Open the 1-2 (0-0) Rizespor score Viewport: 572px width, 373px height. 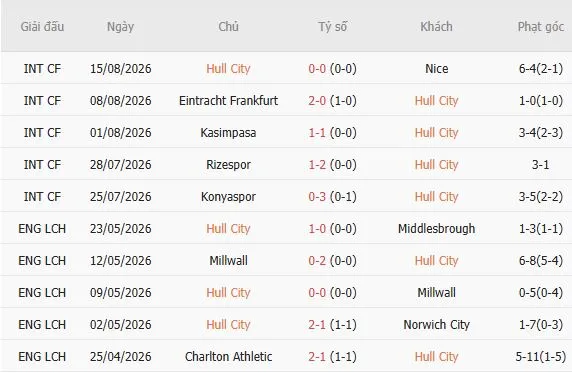click(x=332, y=165)
